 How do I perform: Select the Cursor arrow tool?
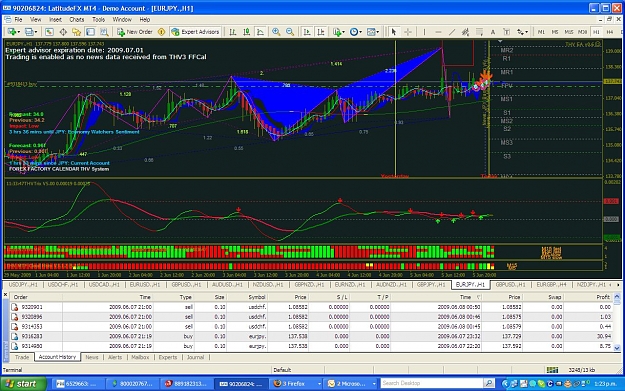click(394, 32)
